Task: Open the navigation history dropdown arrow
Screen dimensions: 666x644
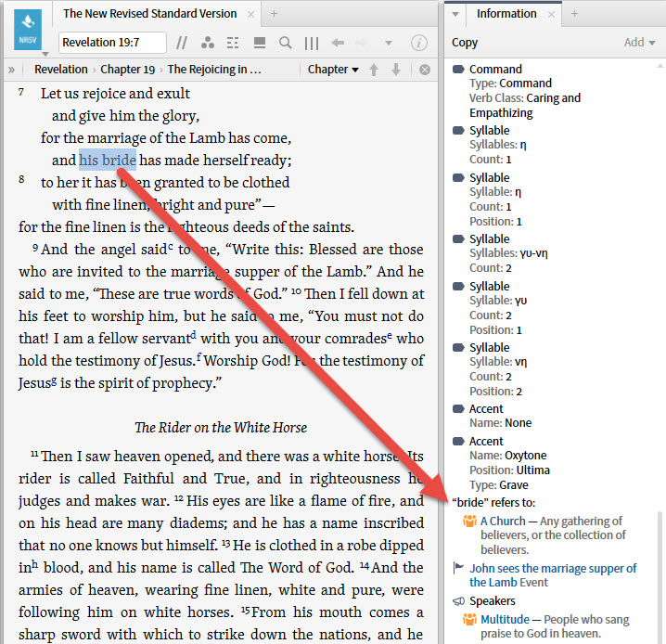Action: (x=388, y=43)
